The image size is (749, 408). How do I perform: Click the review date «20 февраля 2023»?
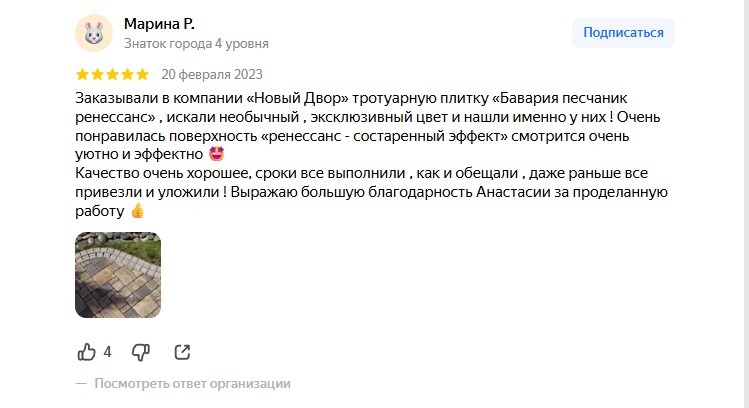click(x=212, y=75)
